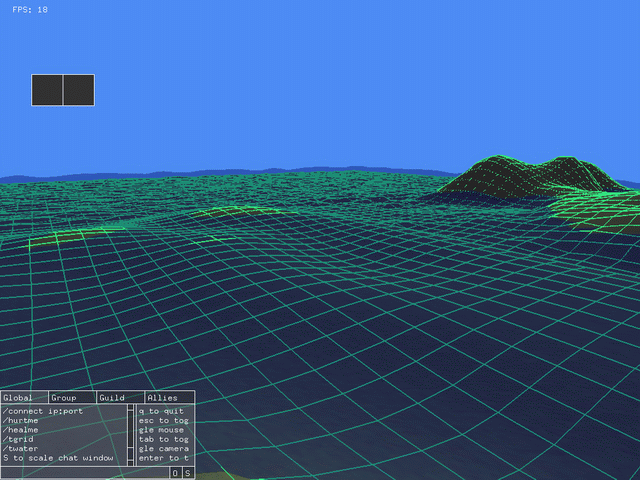The height and width of the screenshot is (480, 640).
Task: Open the Group chat tab
Action: click(x=73, y=398)
